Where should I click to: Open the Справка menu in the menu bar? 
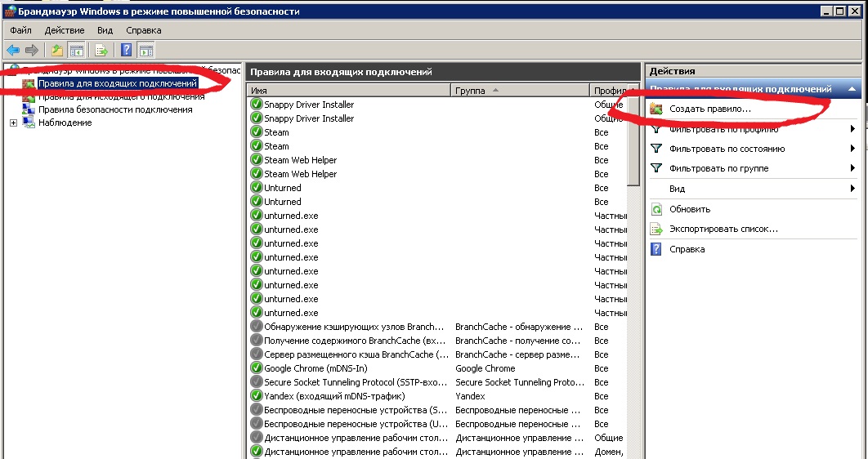[x=143, y=30]
